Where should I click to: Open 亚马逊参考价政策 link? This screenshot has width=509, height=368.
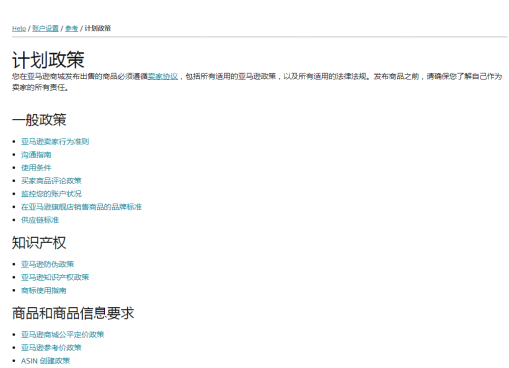51,348
